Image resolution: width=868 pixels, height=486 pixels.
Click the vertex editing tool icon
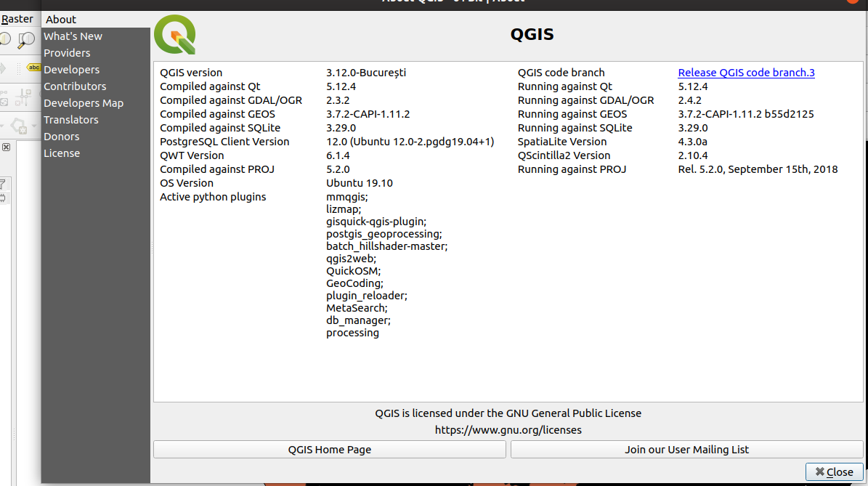coord(23,97)
